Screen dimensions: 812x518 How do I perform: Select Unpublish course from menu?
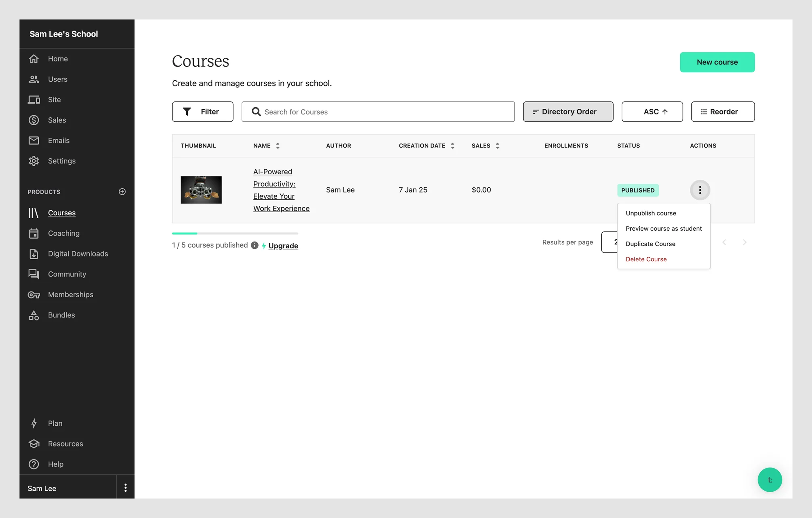tap(651, 213)
